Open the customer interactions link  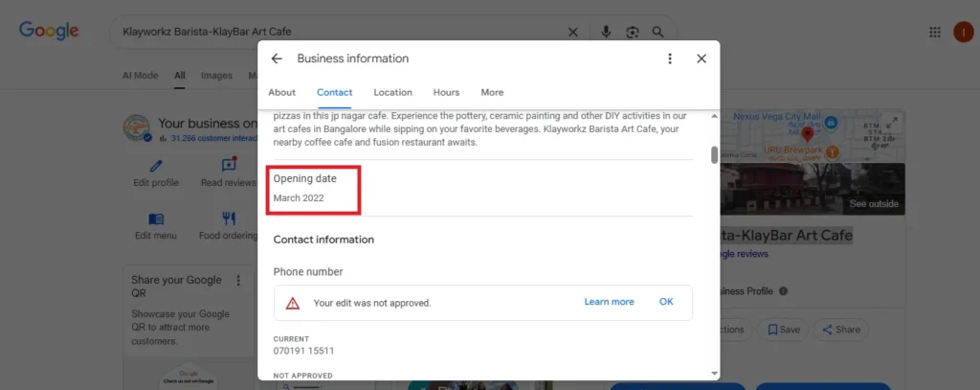213,138
